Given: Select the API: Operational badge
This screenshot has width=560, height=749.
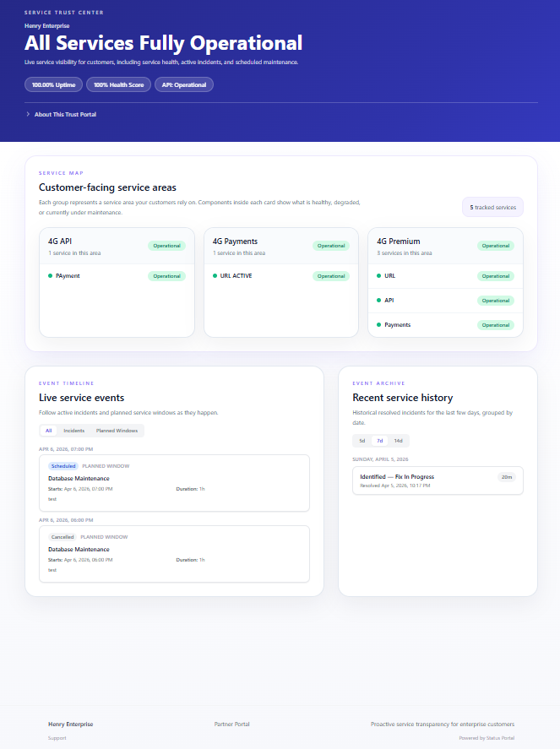Looking at the screenshot, I should click(x=184, y=84).
